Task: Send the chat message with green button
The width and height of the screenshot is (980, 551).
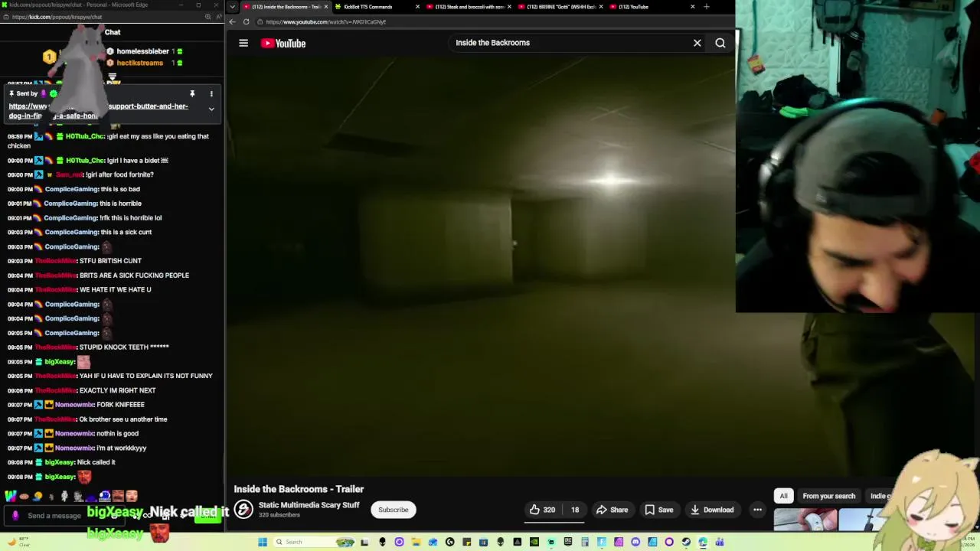Action: [207, 516]
